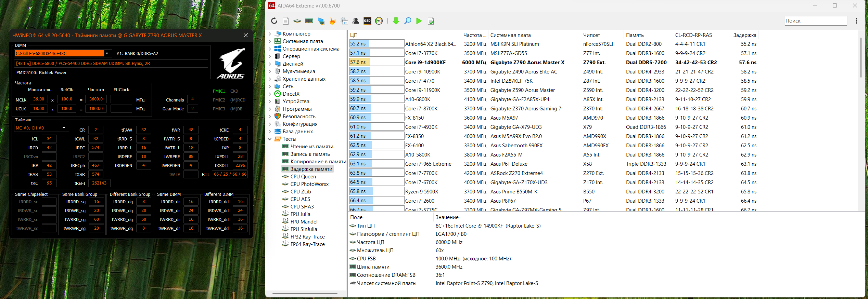Collapse the Тесты tree node
Viewport: 868px width, 299px height.
tap(270, 139)
